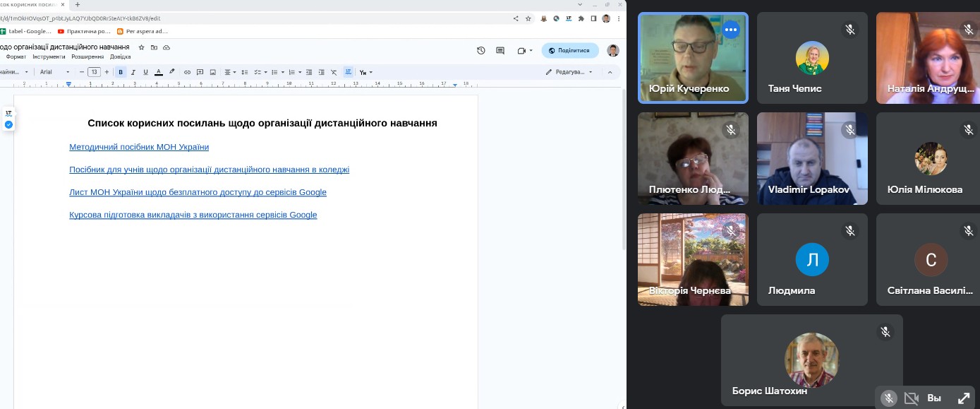Click the insert link toolbar icon

click(x=187, y=72)
